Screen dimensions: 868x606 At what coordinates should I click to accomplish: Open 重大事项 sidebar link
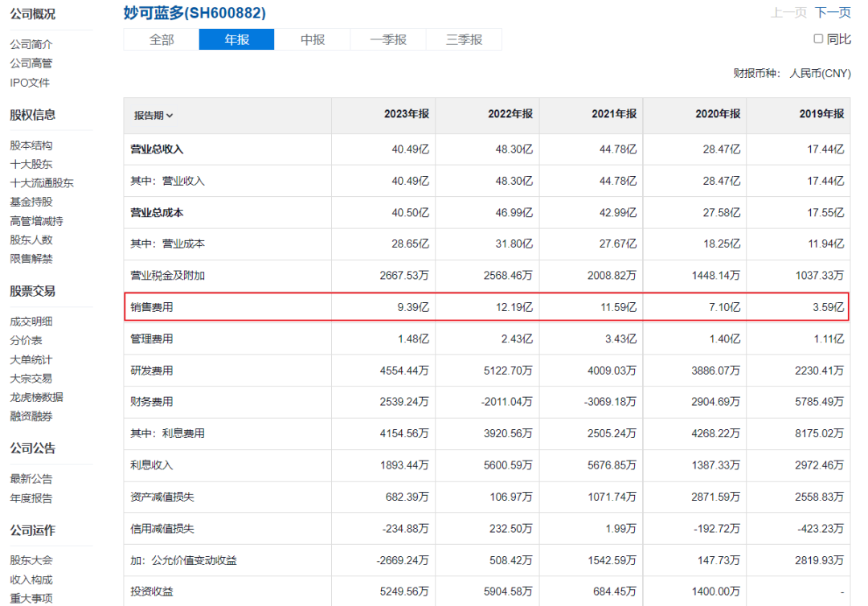point(31,599)
